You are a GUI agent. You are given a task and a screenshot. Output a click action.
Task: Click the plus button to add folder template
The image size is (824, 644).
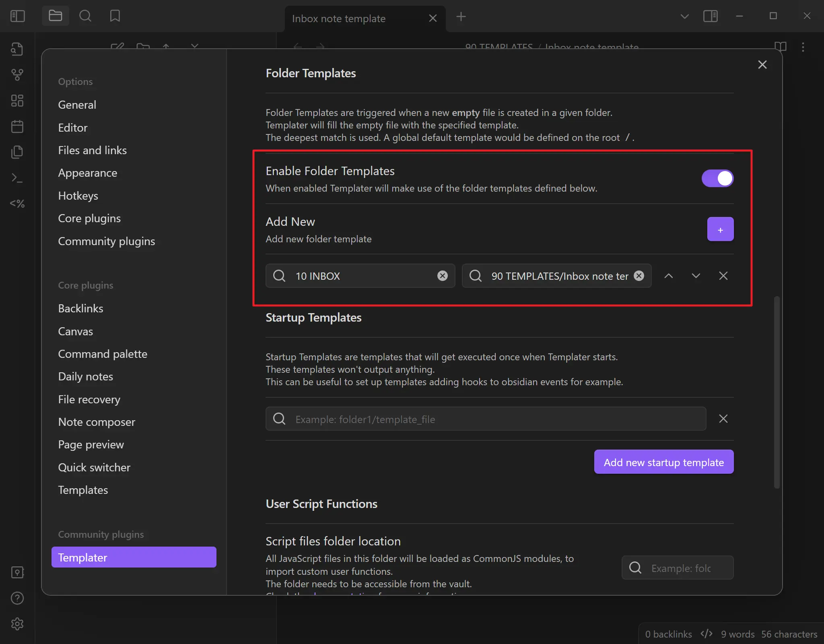pyautogui.click(x=720, y=229)
